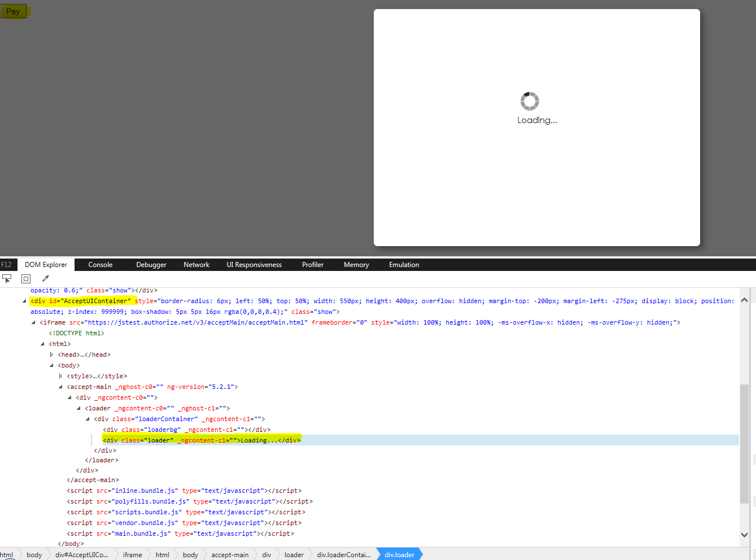Viewport: 756px width, 560px height.
Task: Collapse the loaderContainer div node
Action: click(88, 418)
